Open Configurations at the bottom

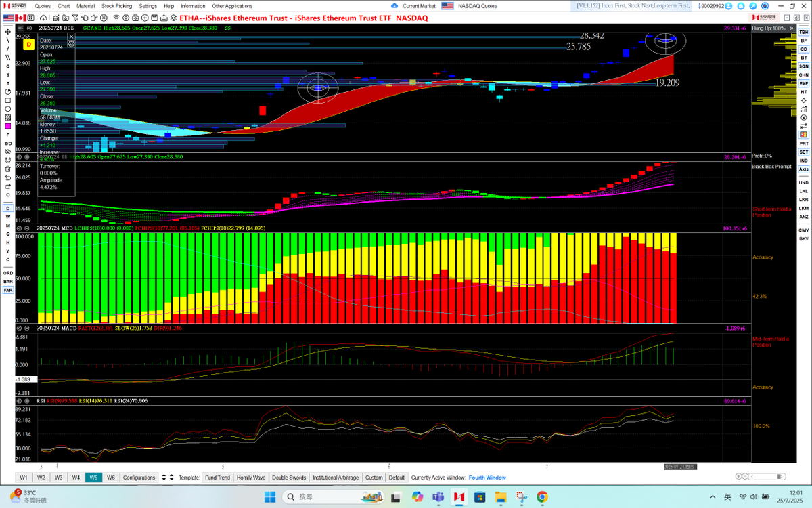tap(139, 478)
